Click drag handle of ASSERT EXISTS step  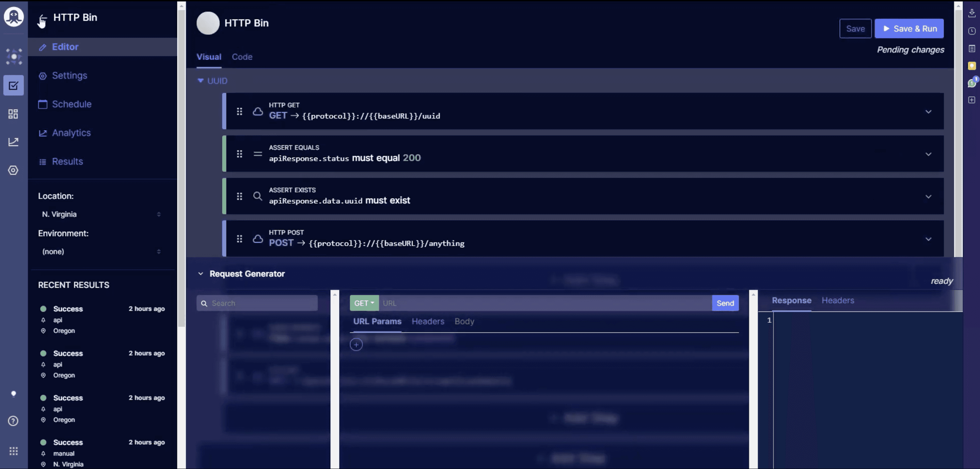click(x=239, y=196)
